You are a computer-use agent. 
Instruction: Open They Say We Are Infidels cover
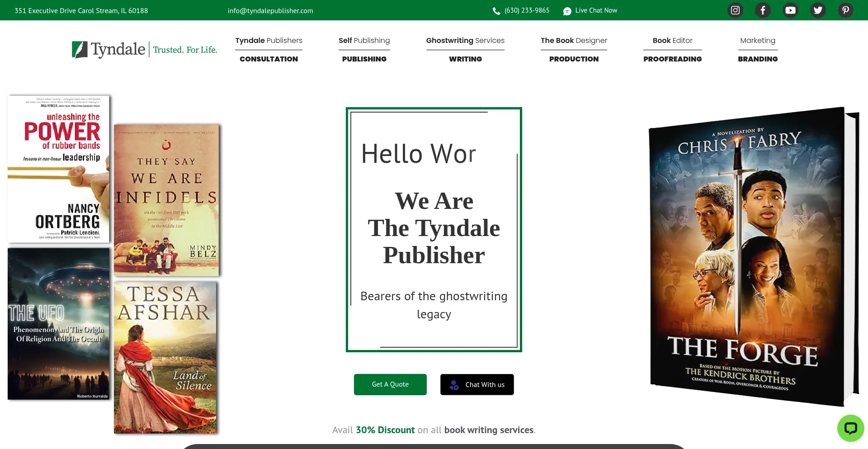pyautogui.click(x=166, y=200)
